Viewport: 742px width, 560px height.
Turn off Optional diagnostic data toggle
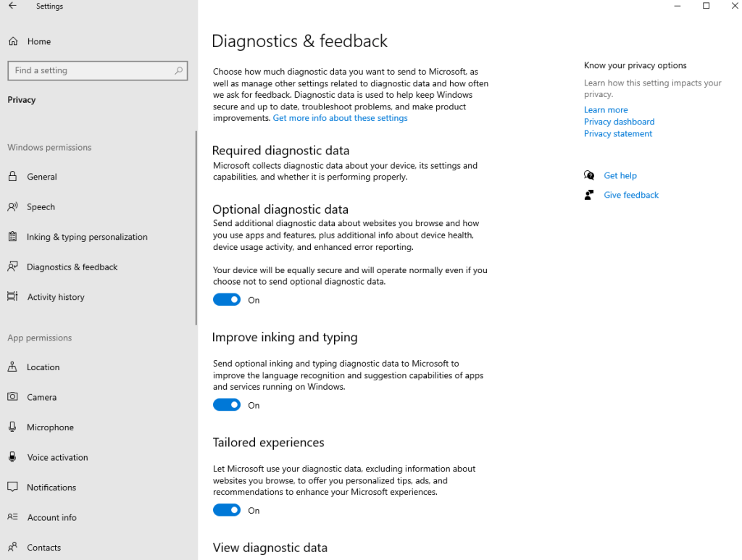pos(227,300)
